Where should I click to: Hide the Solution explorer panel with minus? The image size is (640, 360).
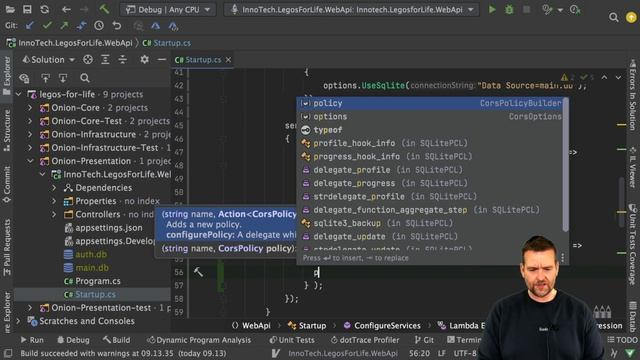click(x=162, y=60)
